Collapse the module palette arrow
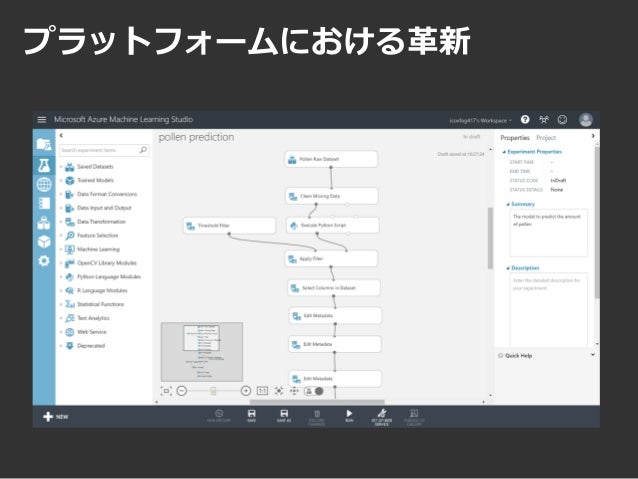638x479 pixels. coord(61,136)
